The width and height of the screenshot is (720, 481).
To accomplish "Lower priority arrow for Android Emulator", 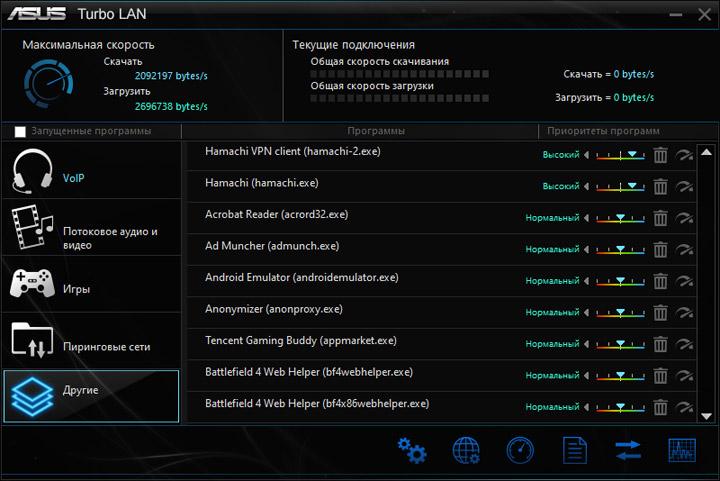I will (x=586, y=281).
